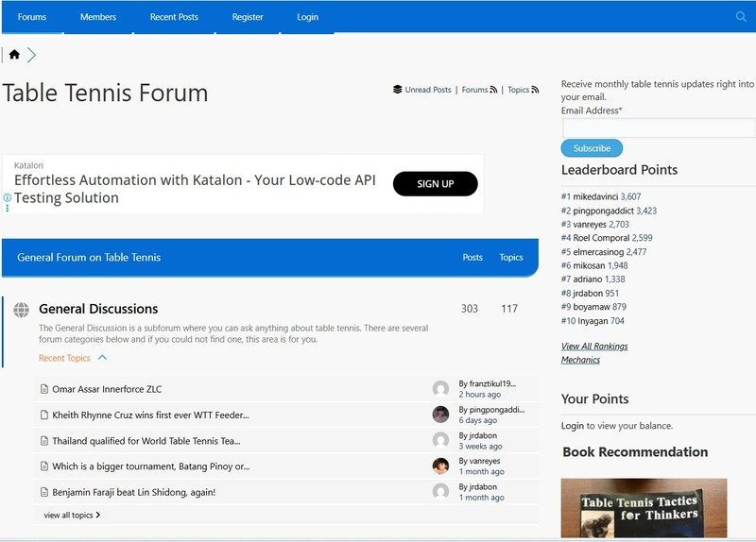Click the RSS icon next to Topics
The image size is (756, 542).
pyautogui.click(x=536, y=90)
